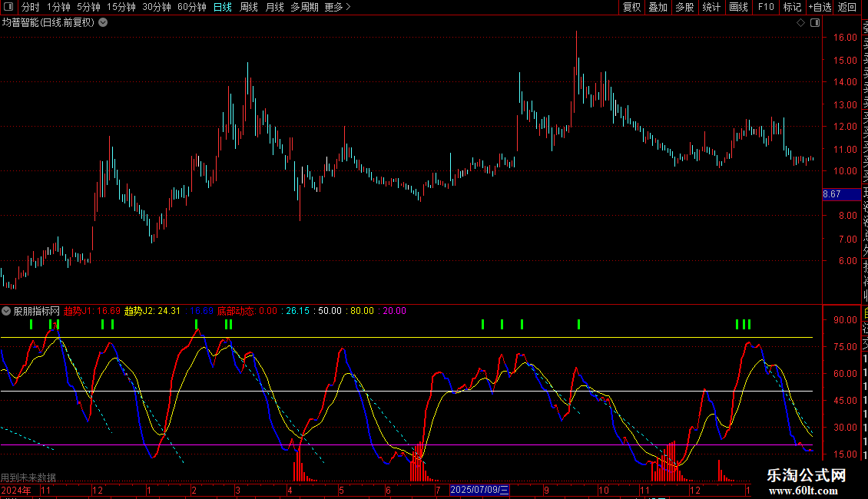Select the 1分钟 period

tap(58, 7)
